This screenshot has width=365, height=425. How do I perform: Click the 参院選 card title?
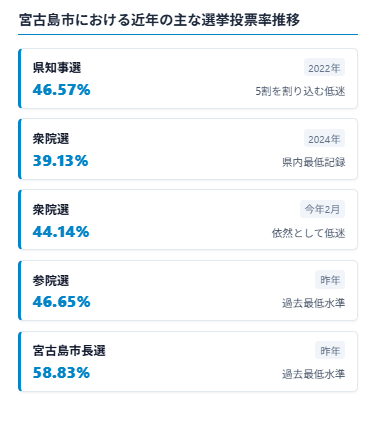click(51, 281)
